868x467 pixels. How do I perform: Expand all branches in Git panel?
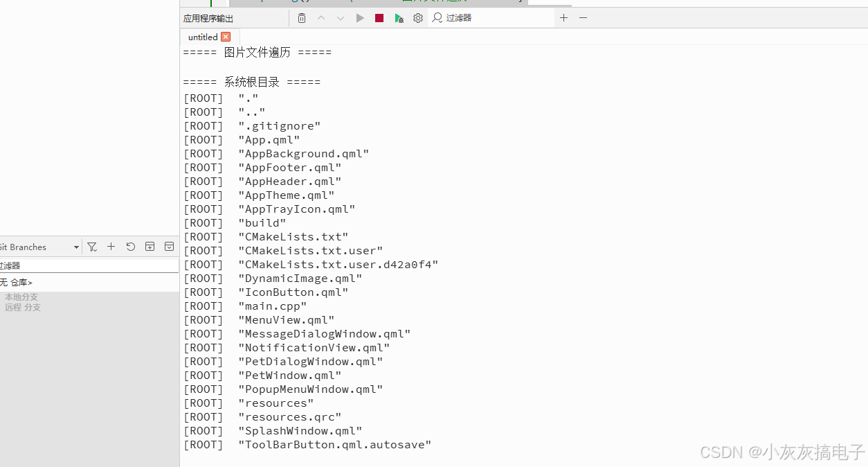150,246
